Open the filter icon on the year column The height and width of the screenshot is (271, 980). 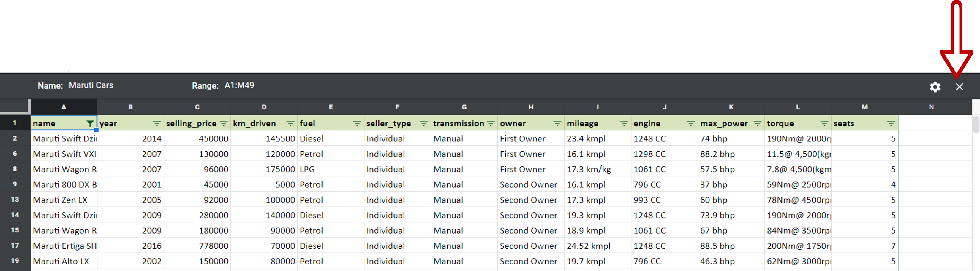[x=157, y=123]
